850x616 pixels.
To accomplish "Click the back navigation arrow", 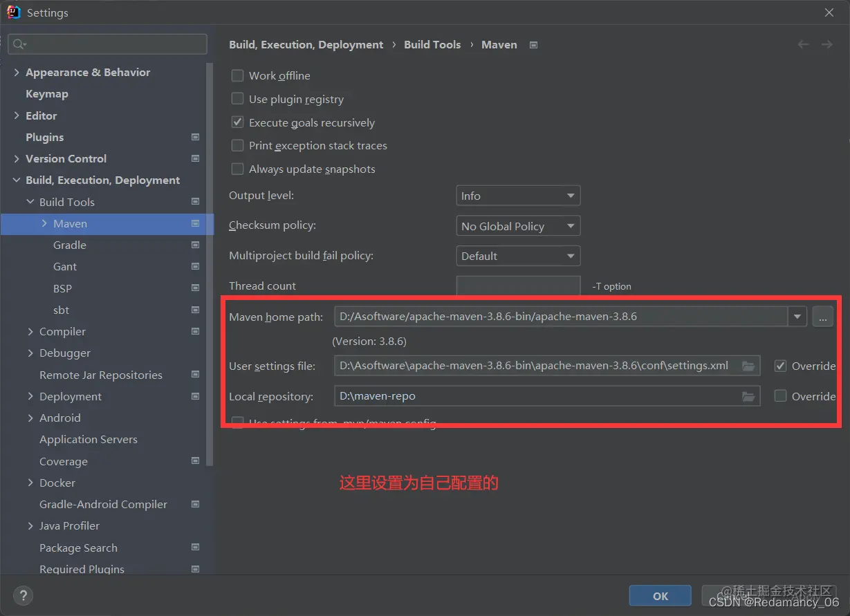I will (803, 44).
